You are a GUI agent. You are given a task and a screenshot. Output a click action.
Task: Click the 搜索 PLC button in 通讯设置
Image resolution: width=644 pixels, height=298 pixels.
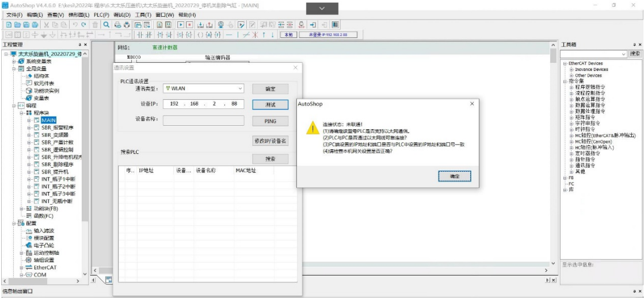(x=270, y=159)
